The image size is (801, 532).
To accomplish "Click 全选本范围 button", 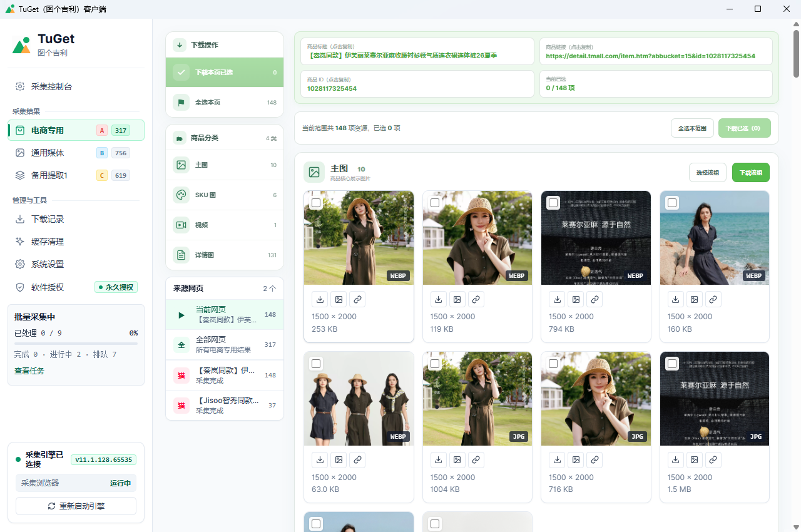I will [692, 128].
